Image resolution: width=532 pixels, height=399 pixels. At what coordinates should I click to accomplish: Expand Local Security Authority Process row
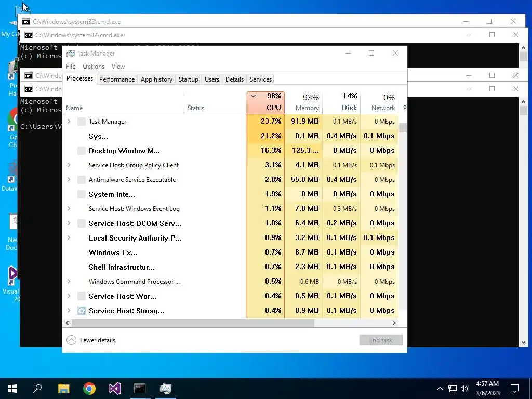[x=69, y=238]
